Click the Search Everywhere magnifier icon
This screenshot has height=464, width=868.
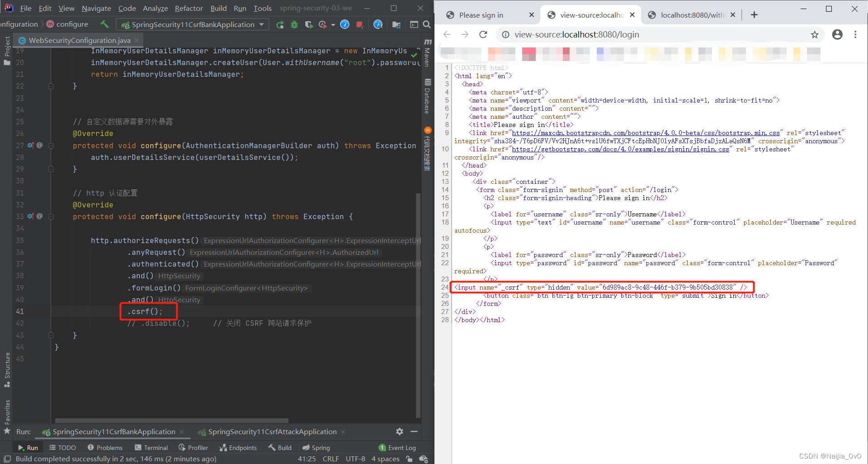(x=427, y=24)
